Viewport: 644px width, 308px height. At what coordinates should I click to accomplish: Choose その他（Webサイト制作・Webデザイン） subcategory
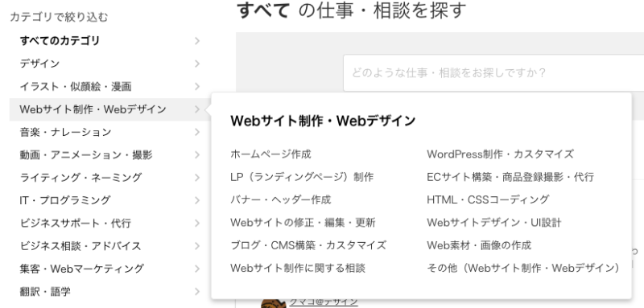click(523, 269)
